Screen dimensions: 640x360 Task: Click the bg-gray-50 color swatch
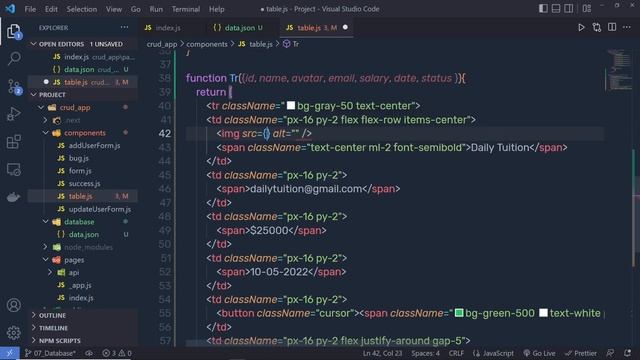[291, 106]
